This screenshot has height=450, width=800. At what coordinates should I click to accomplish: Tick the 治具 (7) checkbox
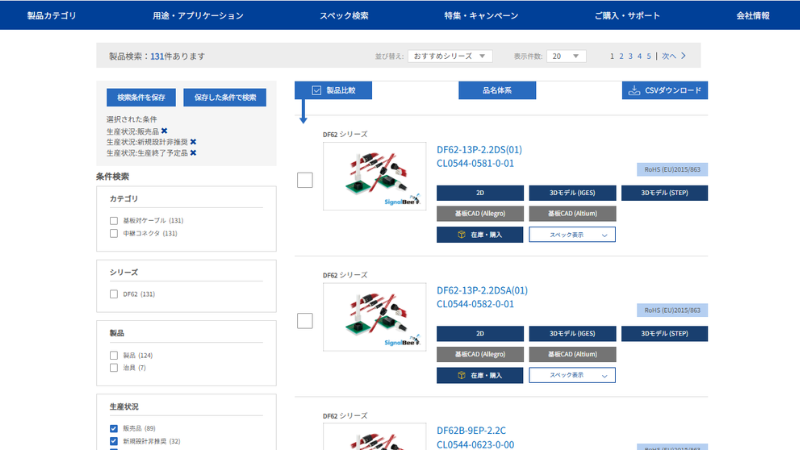tap(114, 368)
